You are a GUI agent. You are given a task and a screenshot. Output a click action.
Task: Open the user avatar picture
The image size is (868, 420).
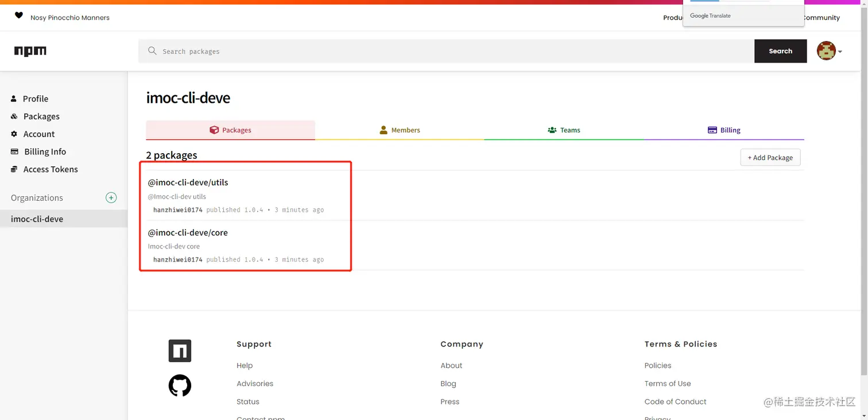click(826, 51)
